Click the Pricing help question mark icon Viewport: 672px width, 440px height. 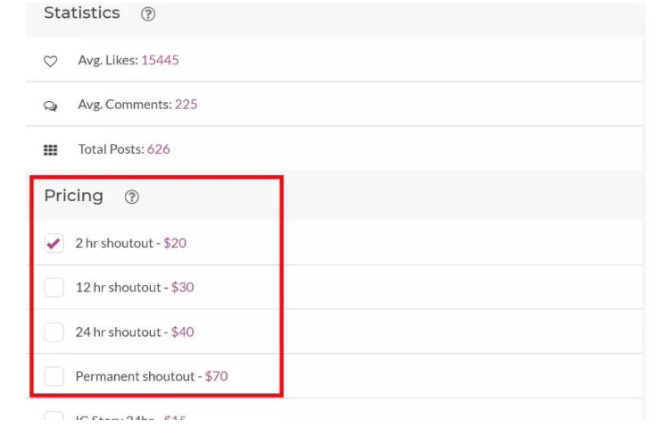coord(132,197)
